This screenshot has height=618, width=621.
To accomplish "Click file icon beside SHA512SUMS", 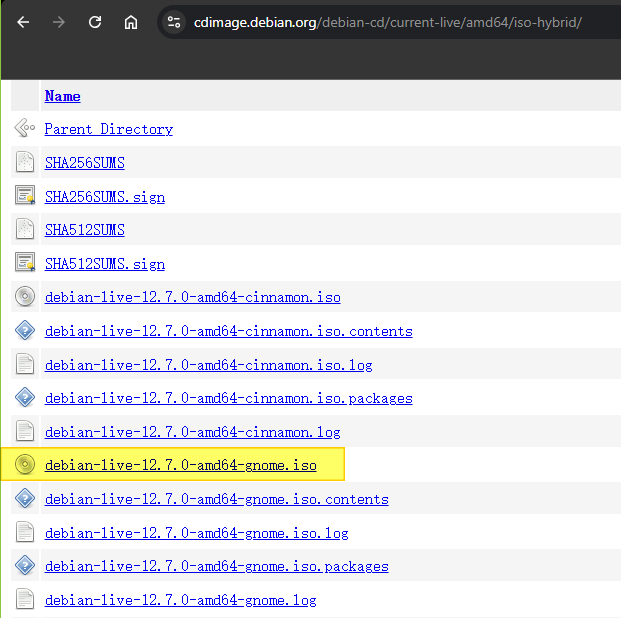I will pos(25,229).
